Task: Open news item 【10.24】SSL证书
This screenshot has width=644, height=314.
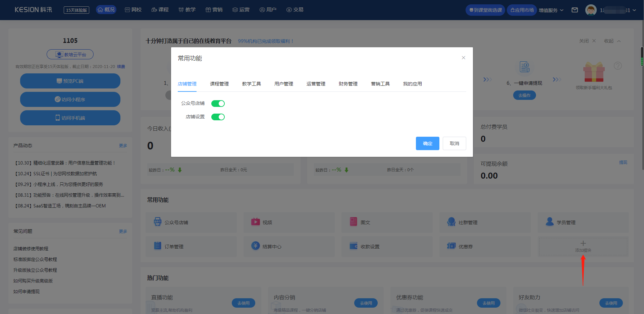Action: [x=55, y=174]
